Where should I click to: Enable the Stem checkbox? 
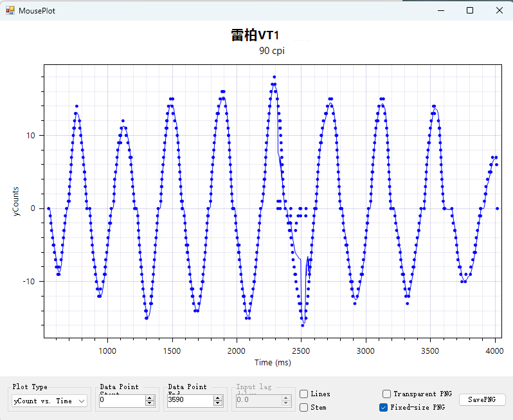coord(303,407)
